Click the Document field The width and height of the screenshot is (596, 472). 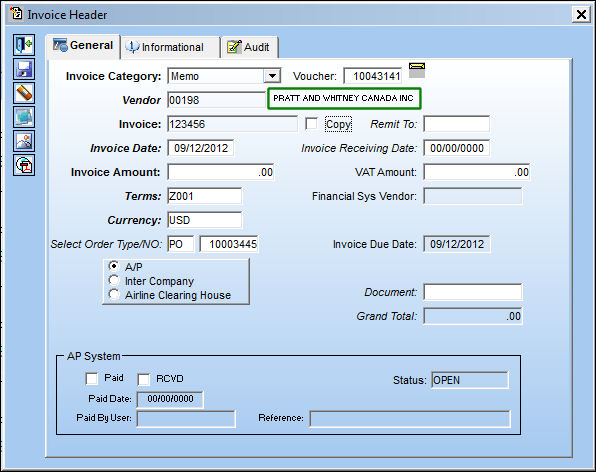point(473,292)
